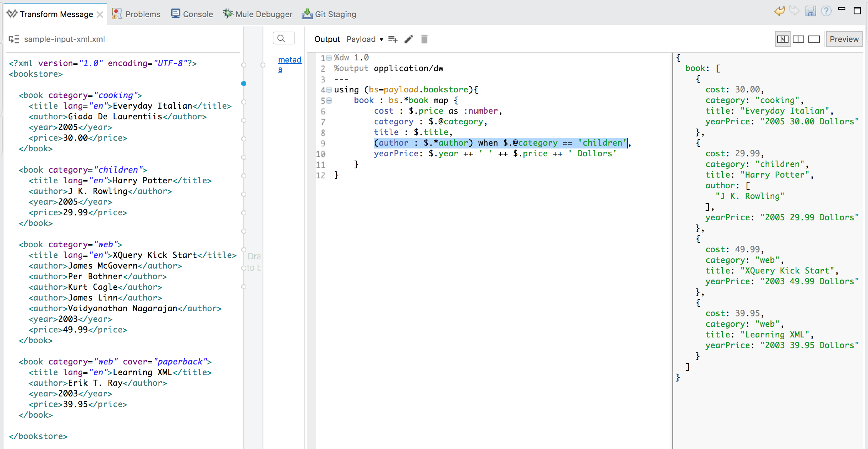Viewport: 868px width, 449px height.
Task: Click the blue mapping connector dot
Action: click(x=244, y=83)
